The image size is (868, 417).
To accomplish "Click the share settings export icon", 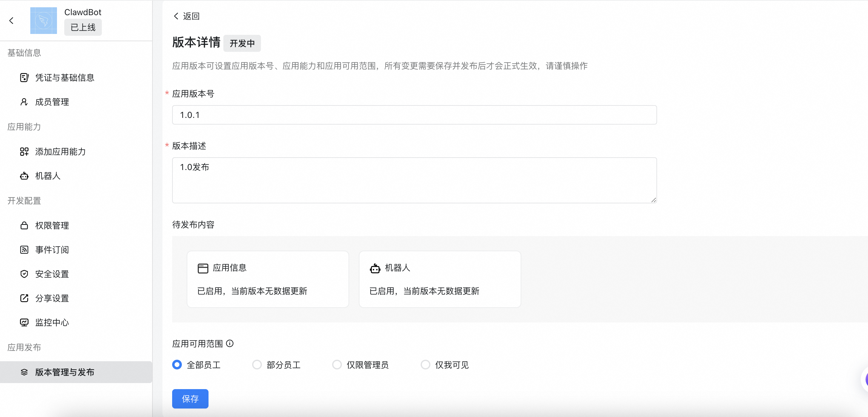I will click(24, 298).
